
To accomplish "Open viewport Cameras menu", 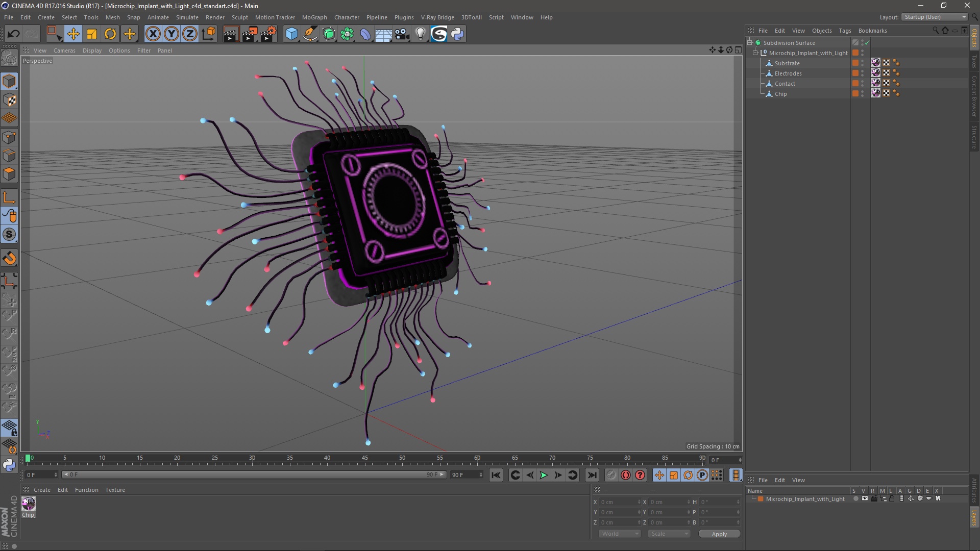I will coord(64,51).
